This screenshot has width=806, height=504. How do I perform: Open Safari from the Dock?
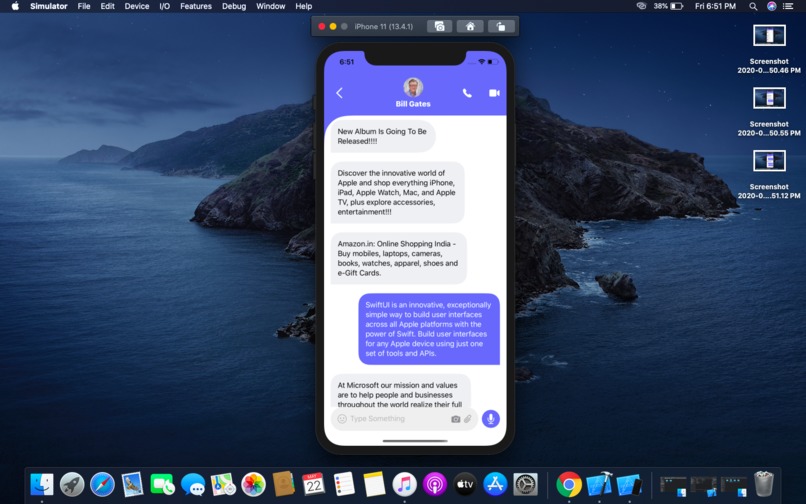(x=102, y=484)
